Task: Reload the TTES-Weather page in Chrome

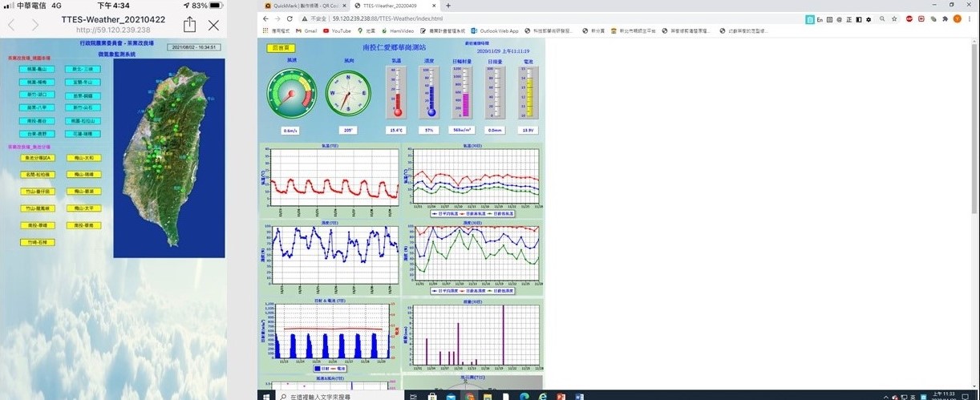Action: 290,18
